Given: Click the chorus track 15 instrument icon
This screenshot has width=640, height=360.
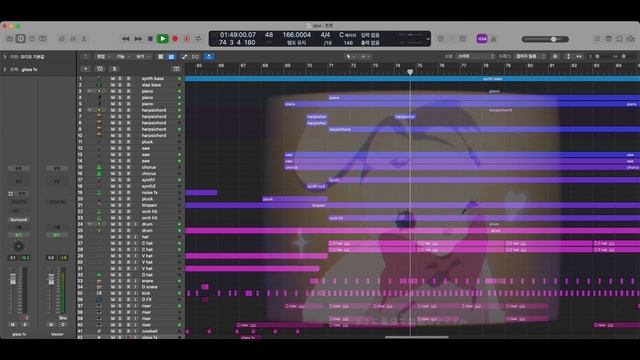Looking at the screenshot, I should tap(99, 167).
